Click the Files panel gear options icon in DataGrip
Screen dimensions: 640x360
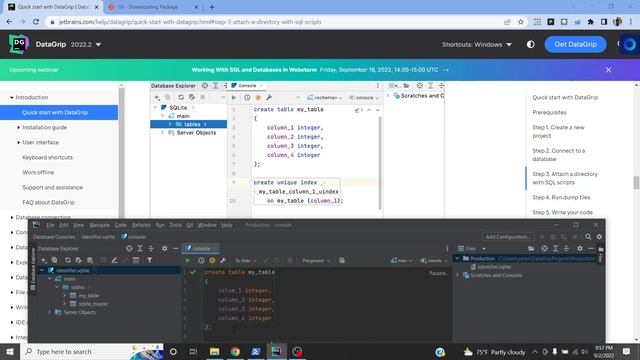580,248
